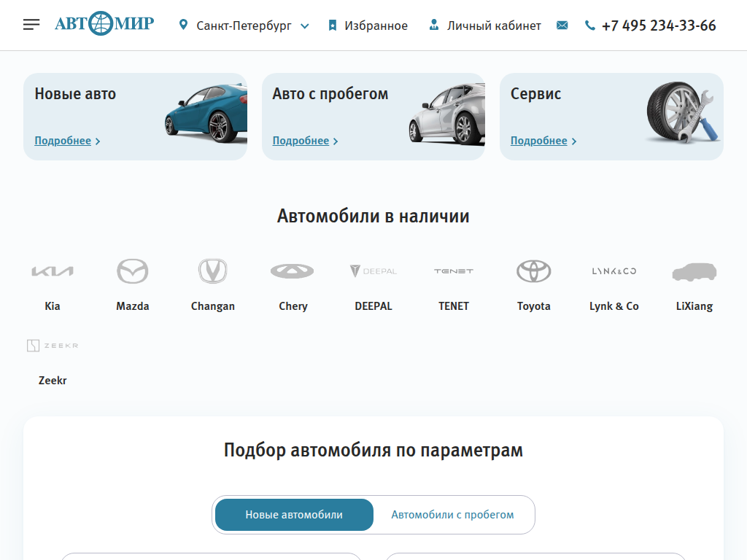The width and height of the screenshot is (747, 560).
Task: Expand the city selector for Санкт-Петербург
Action: tap(304, 25)
